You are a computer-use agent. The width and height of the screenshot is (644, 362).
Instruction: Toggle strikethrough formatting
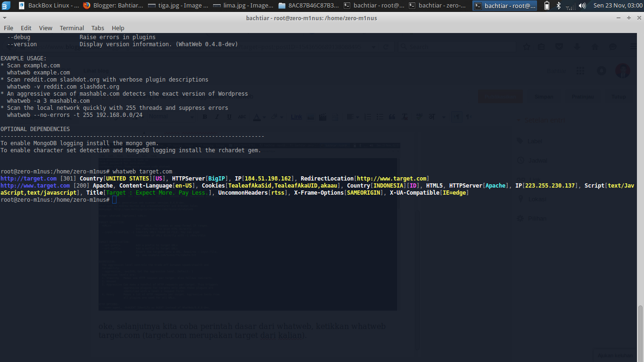[x=241, y=117]
